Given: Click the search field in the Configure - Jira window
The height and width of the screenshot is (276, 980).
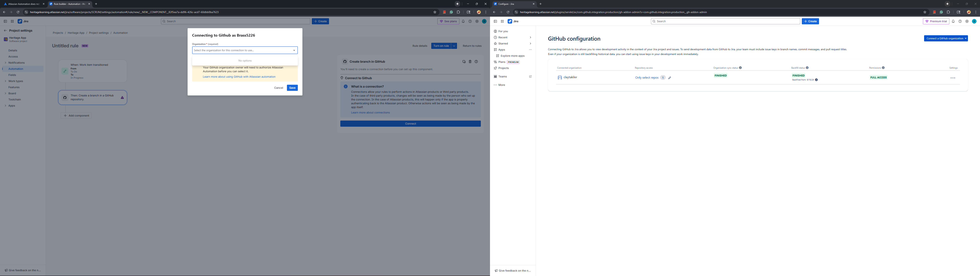Looking at the screenshot, I should tap(725, 21).
